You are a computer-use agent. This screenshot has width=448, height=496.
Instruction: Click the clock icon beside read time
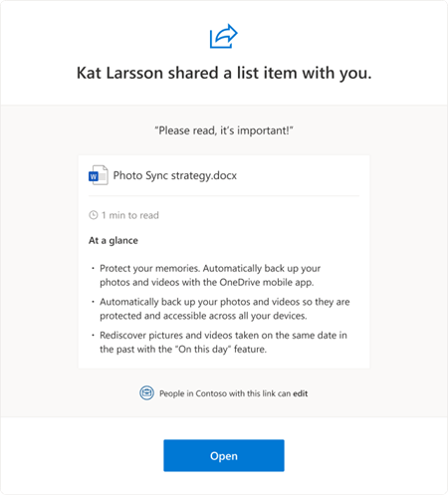(94, 215)
